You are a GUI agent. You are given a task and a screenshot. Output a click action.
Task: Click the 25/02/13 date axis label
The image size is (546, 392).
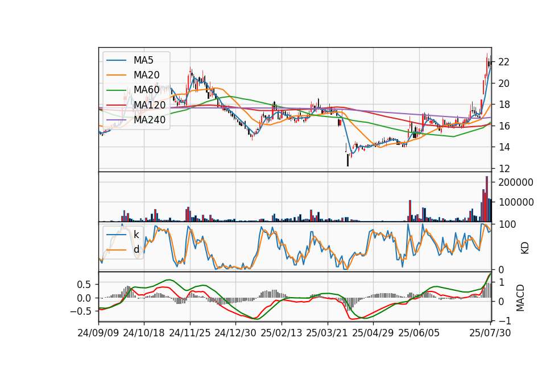click(x=282, y=333)
